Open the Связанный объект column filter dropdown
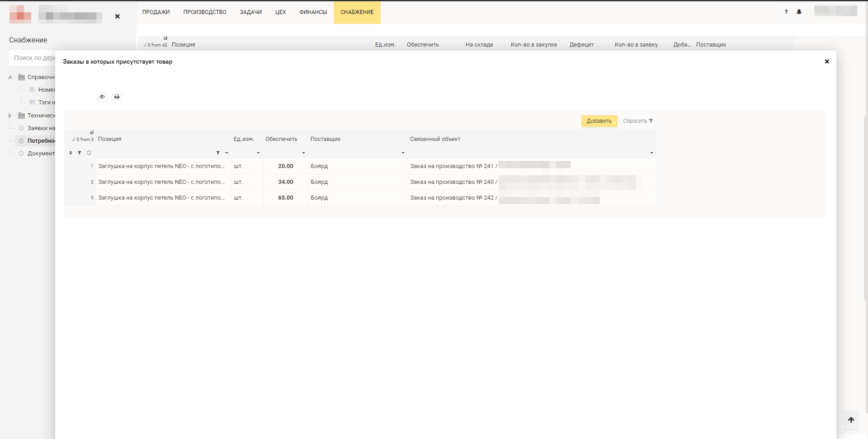This screenshot has width=868, height=439. pyautogui.click(x=652, y=153)
